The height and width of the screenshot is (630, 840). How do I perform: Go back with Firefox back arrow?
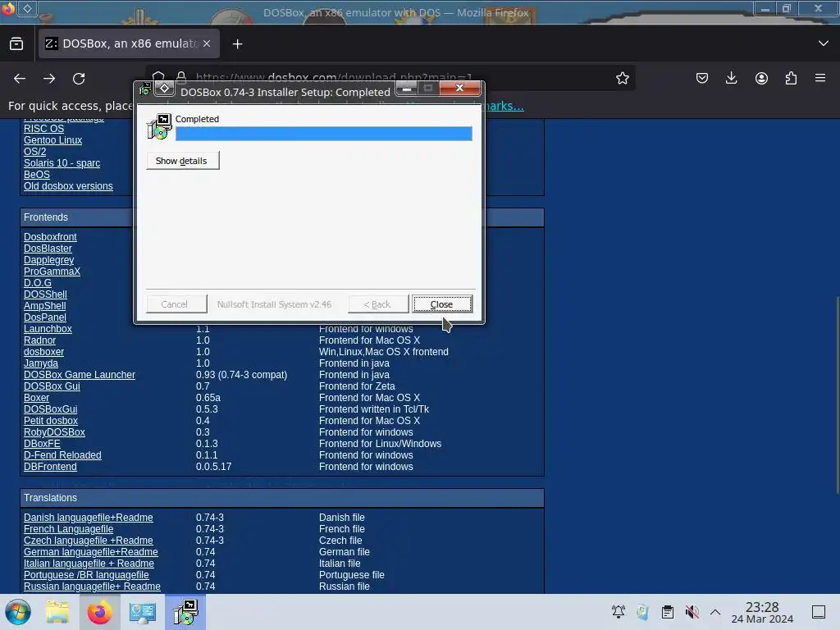pos(20,79)
